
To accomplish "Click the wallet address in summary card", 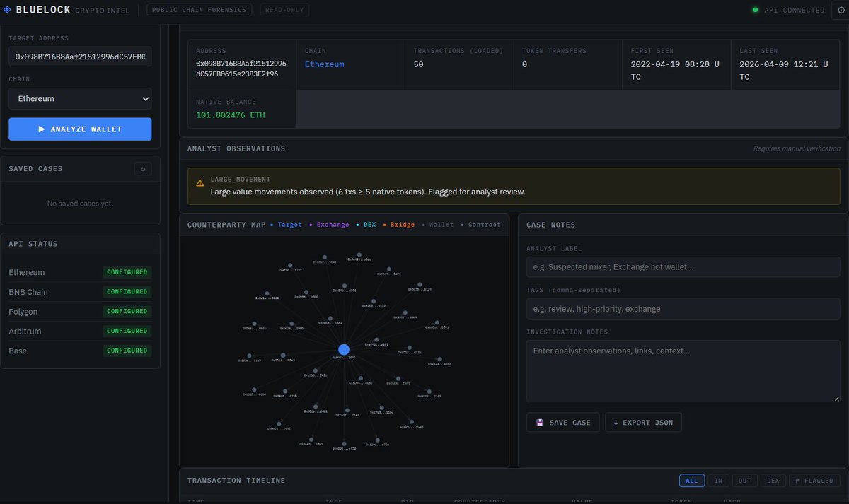I will [241, 69].
